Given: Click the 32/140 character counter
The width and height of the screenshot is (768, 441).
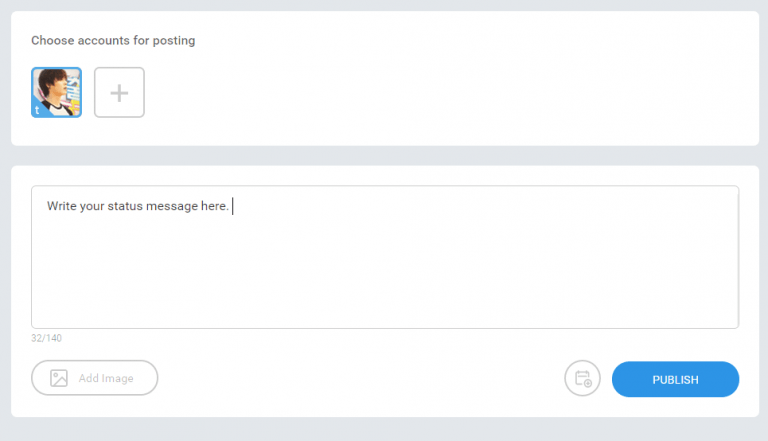Looking at the screenshot, I should click(47, 338).
